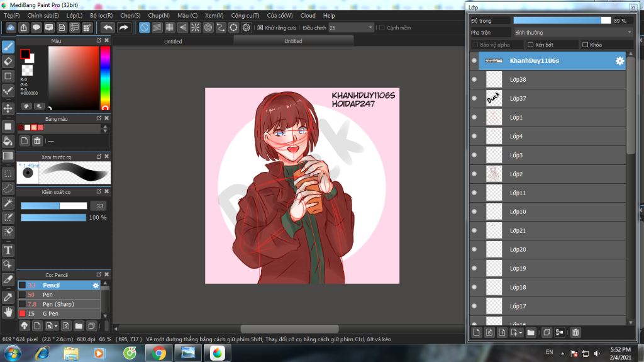Delete color via palette trash icon

click(37, 141)
